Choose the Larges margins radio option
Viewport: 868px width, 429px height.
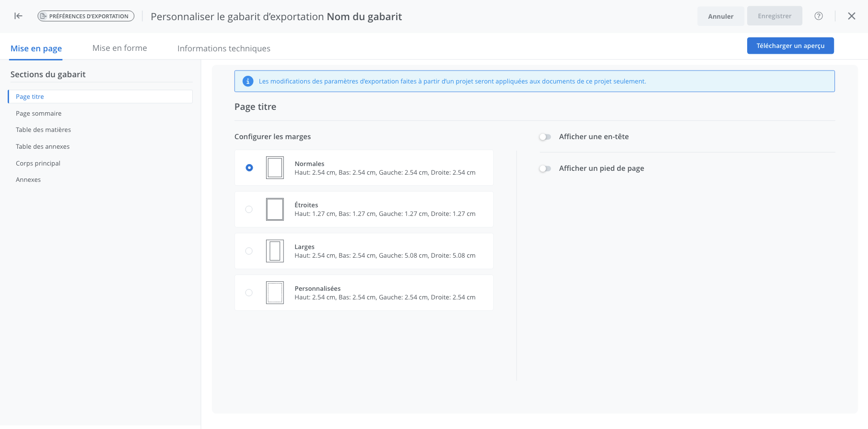click(249, 251)
